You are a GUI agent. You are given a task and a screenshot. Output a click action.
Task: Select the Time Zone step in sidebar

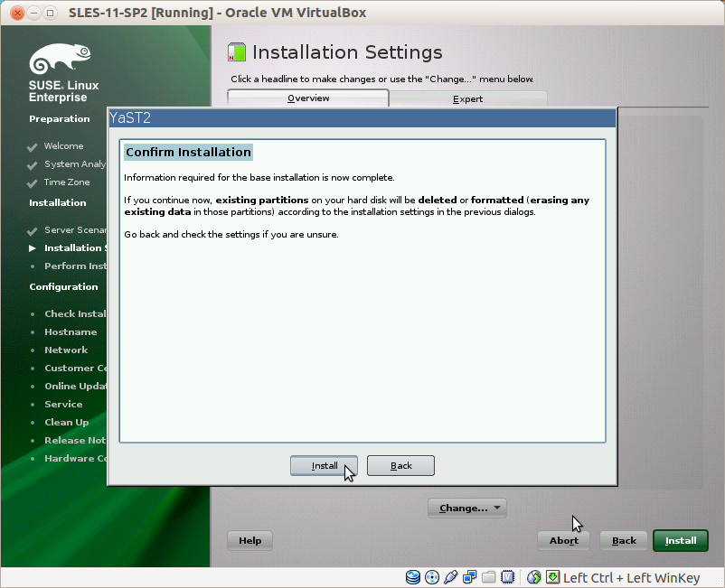(67, 182)
